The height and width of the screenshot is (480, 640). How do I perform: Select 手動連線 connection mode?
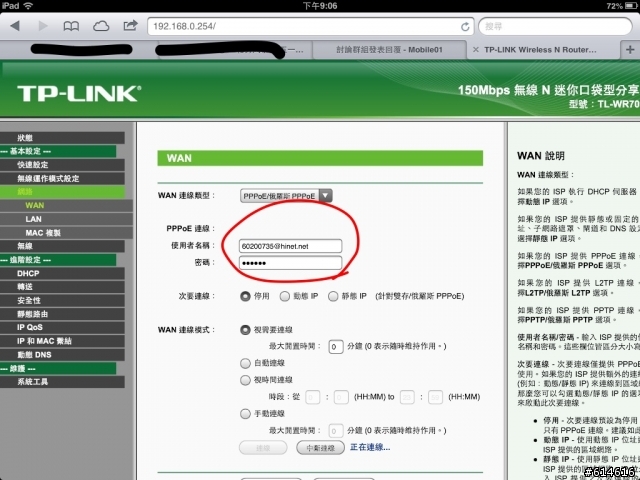[245, 414]
